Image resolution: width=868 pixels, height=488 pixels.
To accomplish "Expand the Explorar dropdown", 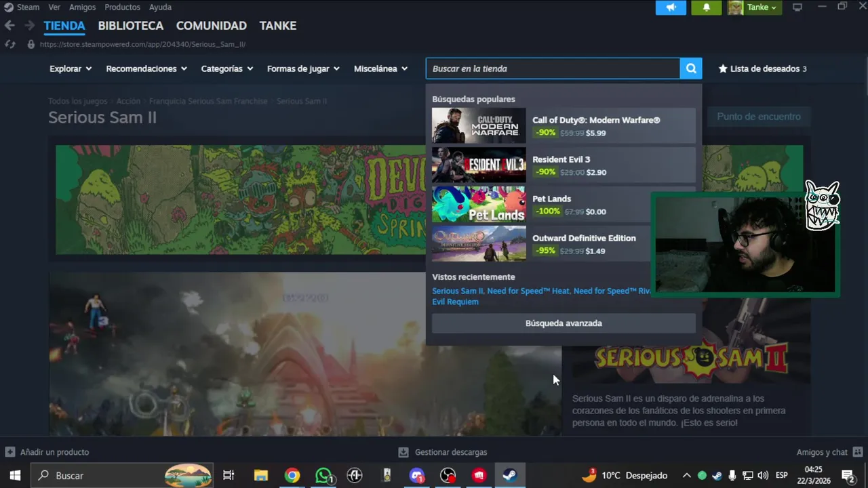I will click(x=71, y=68).
